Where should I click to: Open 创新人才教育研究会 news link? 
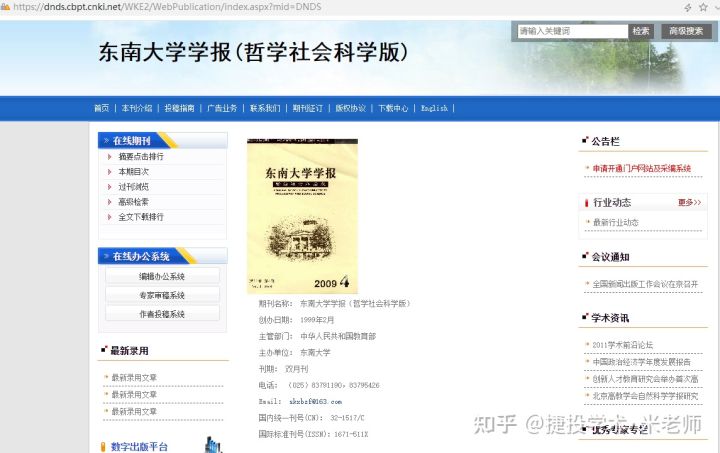pos(645,379)
